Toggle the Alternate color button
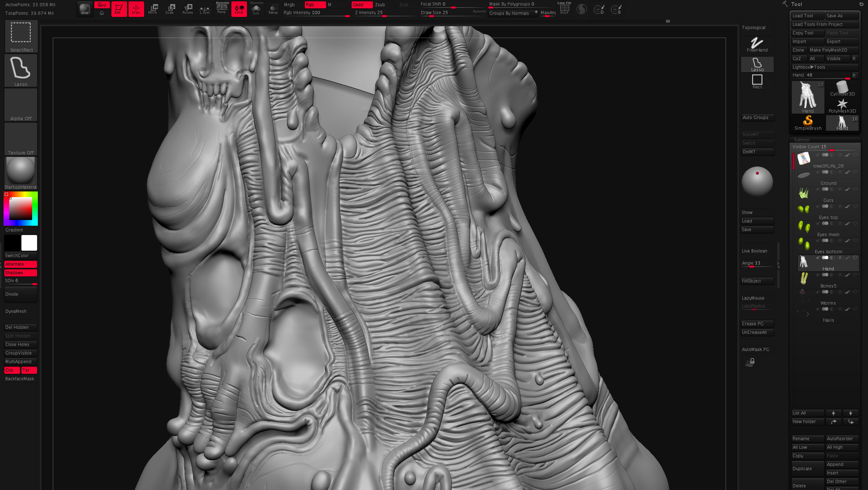 (x=21, y=264)
